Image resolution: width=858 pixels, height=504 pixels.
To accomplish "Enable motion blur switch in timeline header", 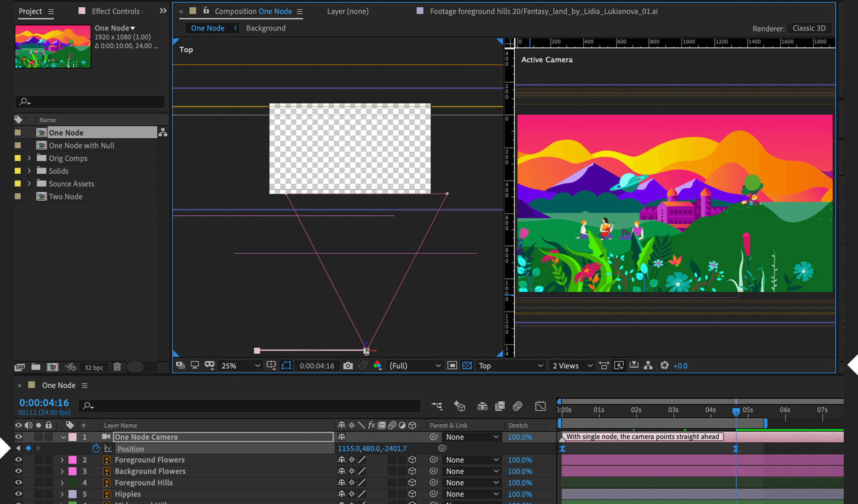I will pyautogui.click(x=517, y=406).
